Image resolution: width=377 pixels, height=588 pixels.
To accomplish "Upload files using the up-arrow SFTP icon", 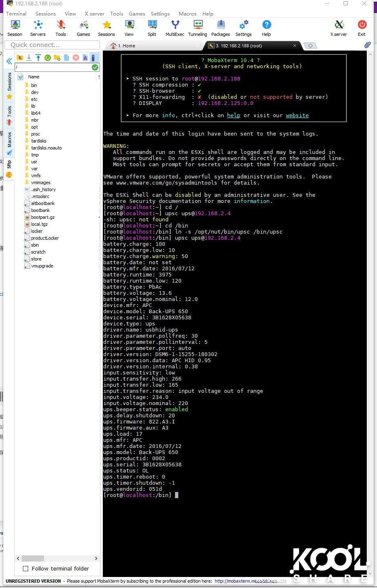I will pyautogui.click(x=38, y=58).
